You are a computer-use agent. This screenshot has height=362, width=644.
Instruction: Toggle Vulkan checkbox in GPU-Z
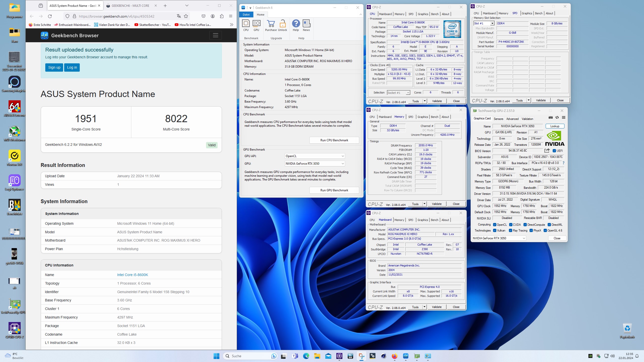coord(495,231)
